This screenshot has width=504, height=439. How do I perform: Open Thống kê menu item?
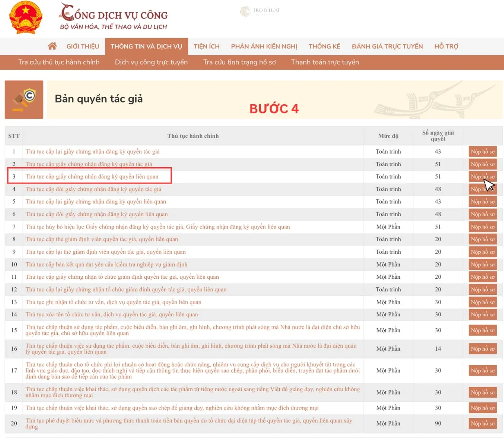click(324, 46)
